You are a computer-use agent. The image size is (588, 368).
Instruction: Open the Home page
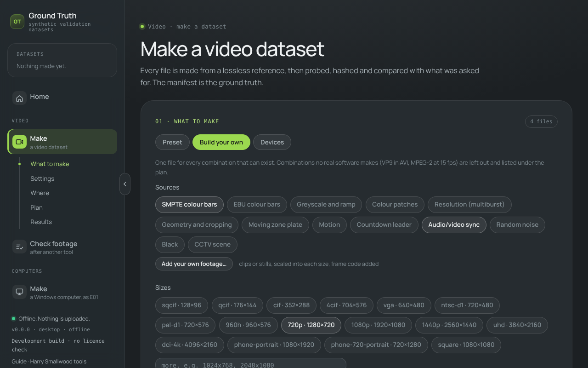coord(62,97)
